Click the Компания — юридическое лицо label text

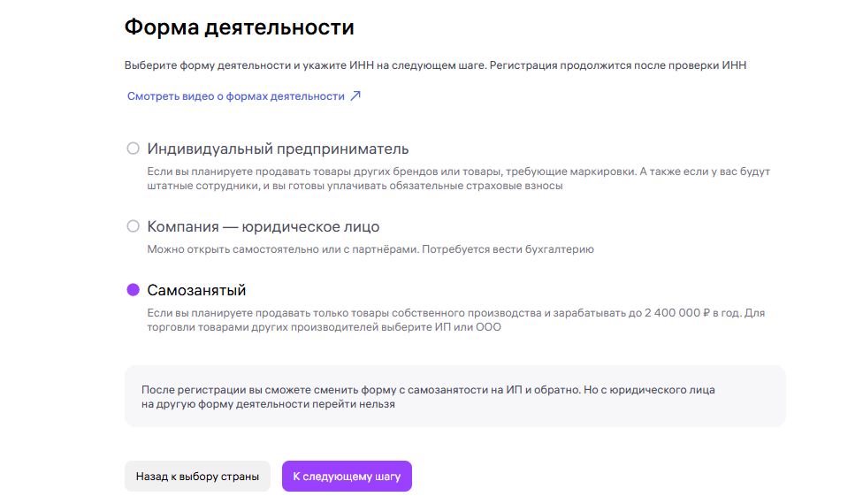[263, 226]
